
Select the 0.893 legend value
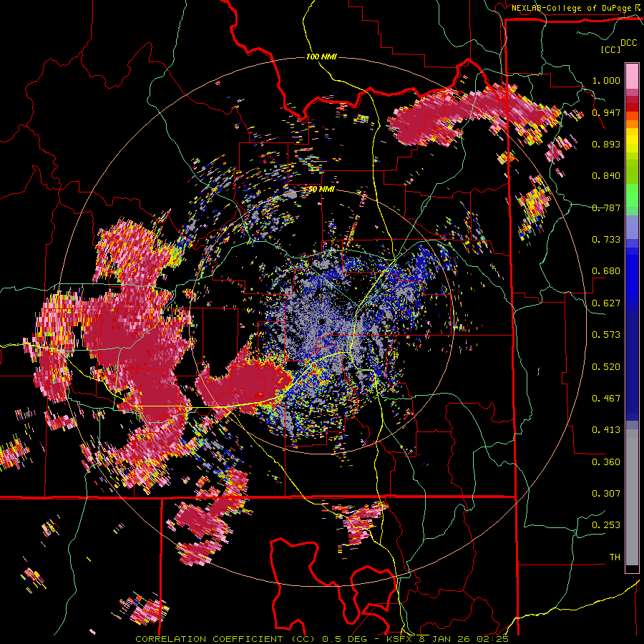click(x=606, y=144)
